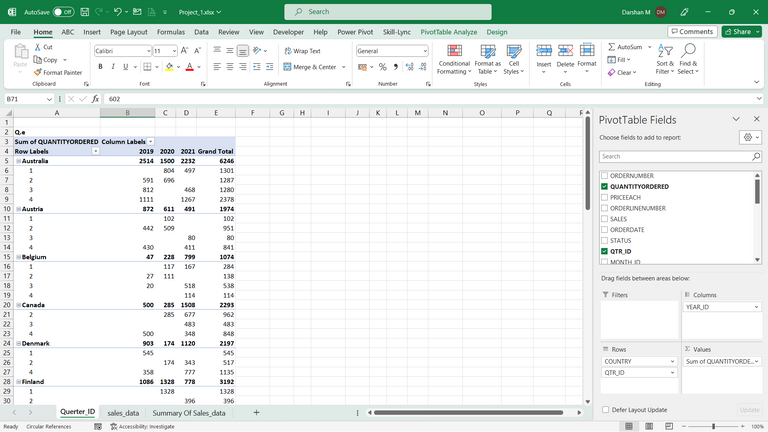Click the Wrap Text icon

[x=288, y=51]
